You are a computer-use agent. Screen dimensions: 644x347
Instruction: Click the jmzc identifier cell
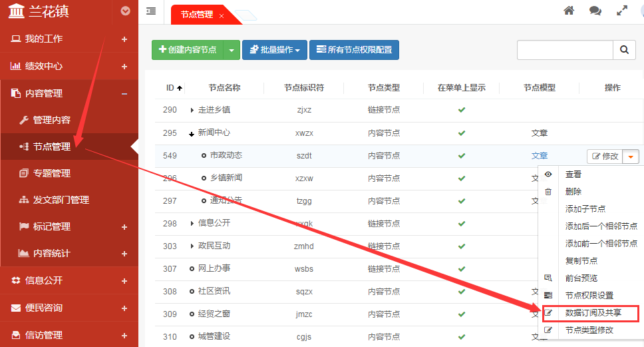click(x=304, y=314)
